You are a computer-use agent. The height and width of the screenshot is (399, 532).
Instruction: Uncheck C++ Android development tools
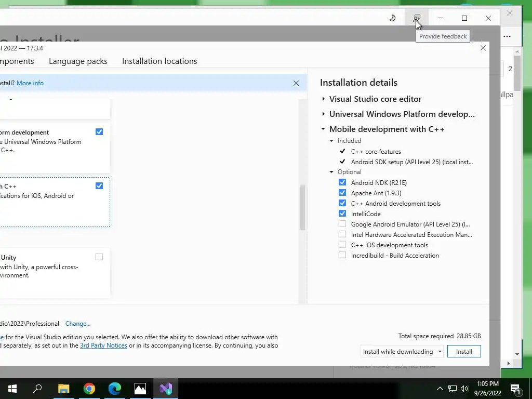click(x=342, y=203)
